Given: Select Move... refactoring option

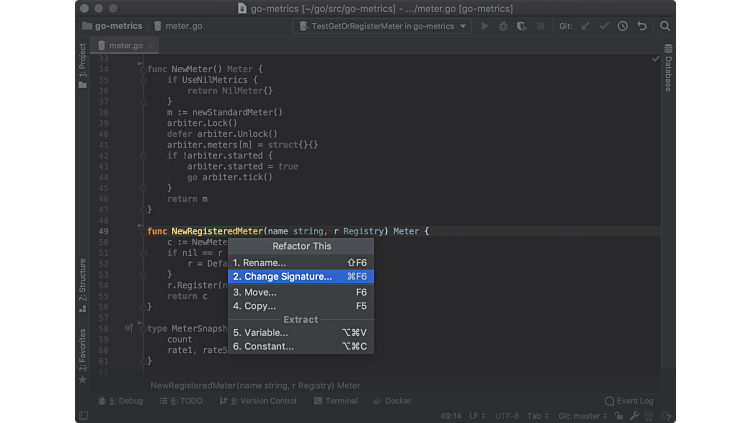Looking at the screenshot, I should point(301,292).
